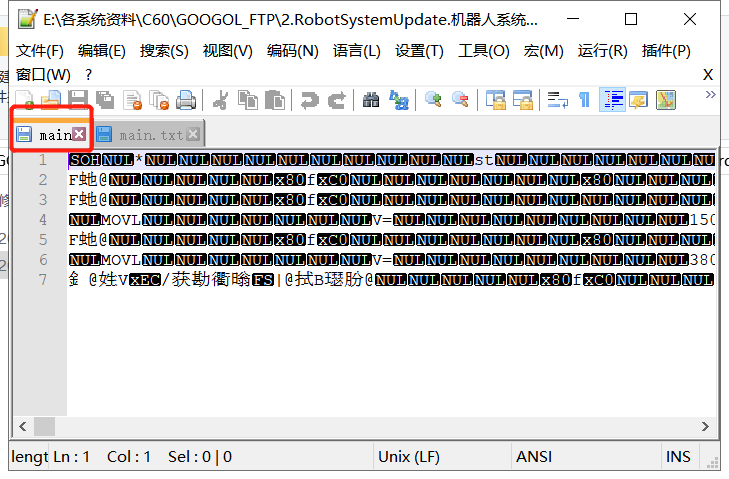Screen dimensions: 729x479
Task: Click the Paste clipboard icon
Action: [x=275, y=100]
